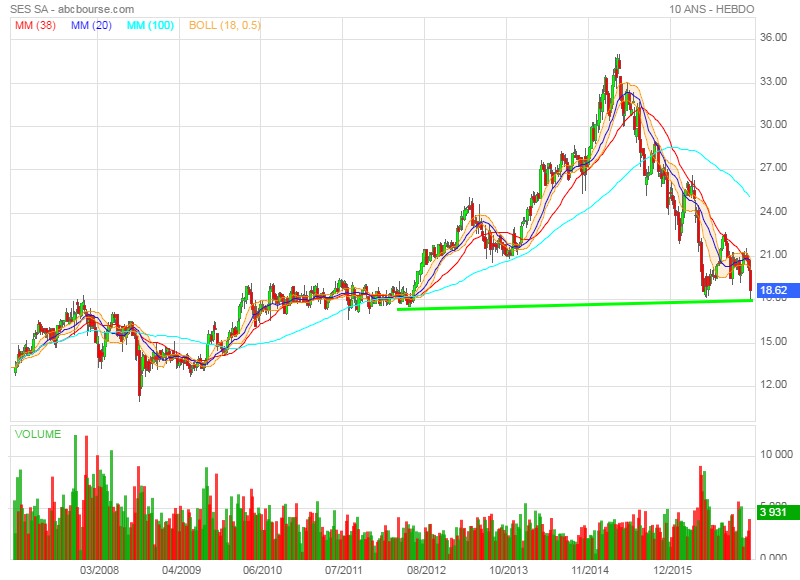Click the 10 ANS - HEBDO label
This screenshot has height=580, width=800.
[711, 9]
